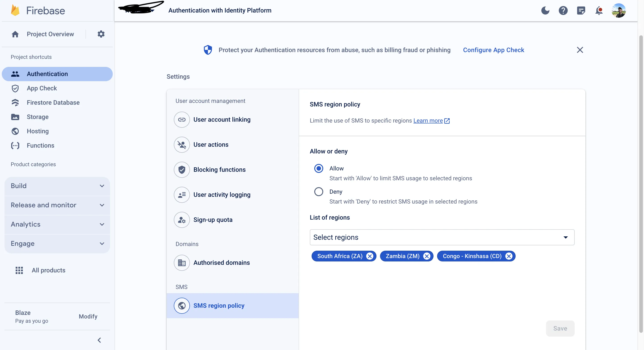Collapse the left sidebar with chevron
The height and width of the screenshot is (350, 644).
point(99,340)
